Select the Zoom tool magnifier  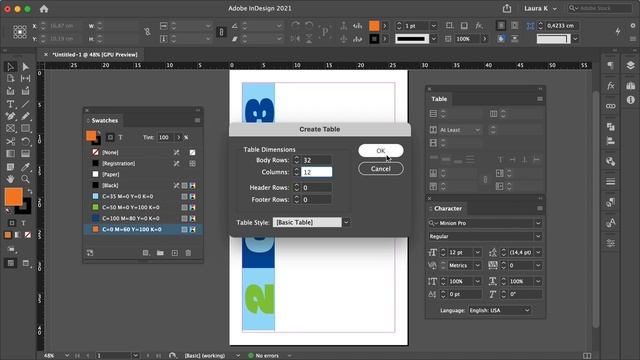25,179
